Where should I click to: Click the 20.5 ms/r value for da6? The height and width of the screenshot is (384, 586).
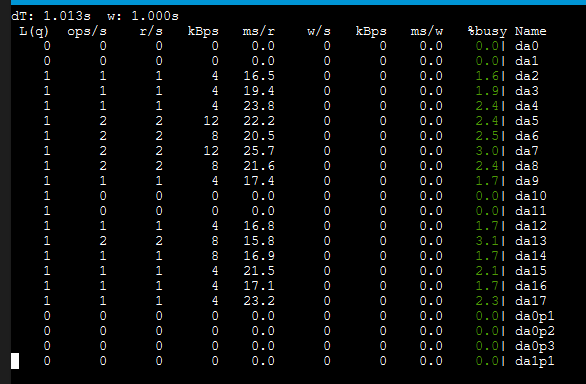tap(259, 136)
